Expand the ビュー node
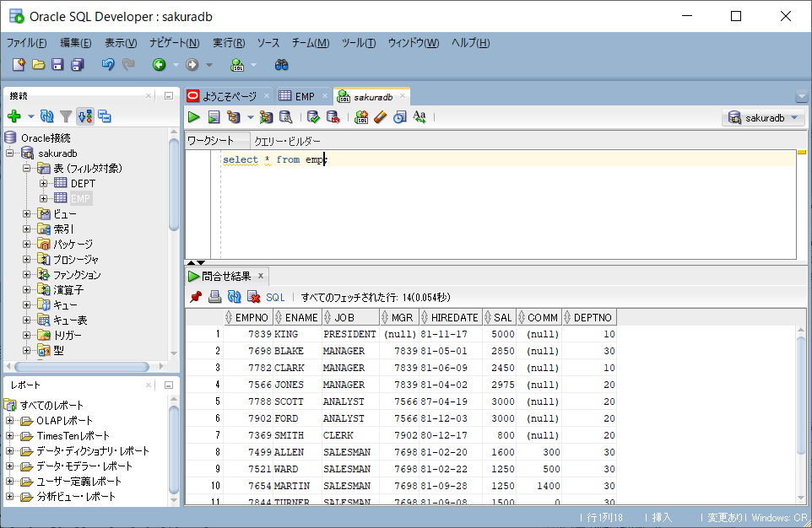 [x=26, y=213]
